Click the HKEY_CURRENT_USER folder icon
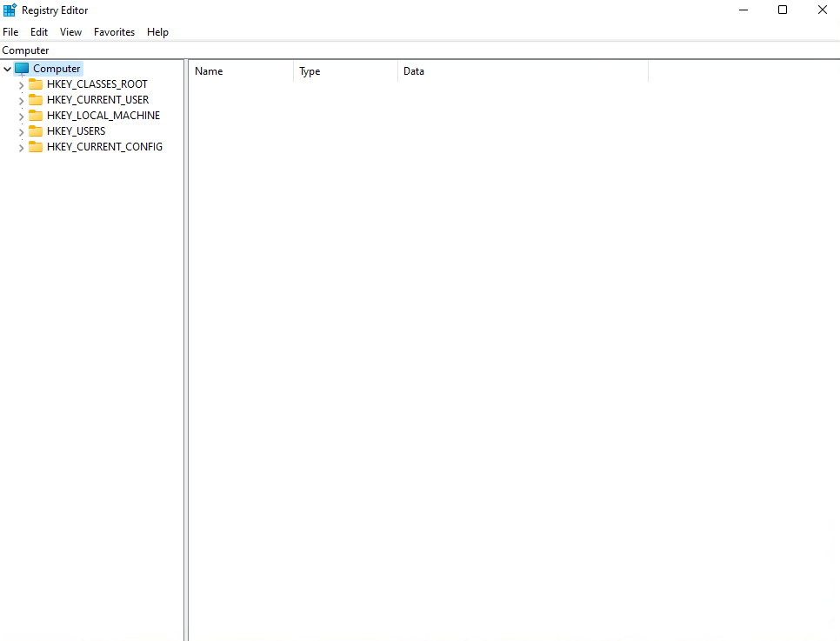840x641 pixels. pyautogui.click(x=36, y=100)
